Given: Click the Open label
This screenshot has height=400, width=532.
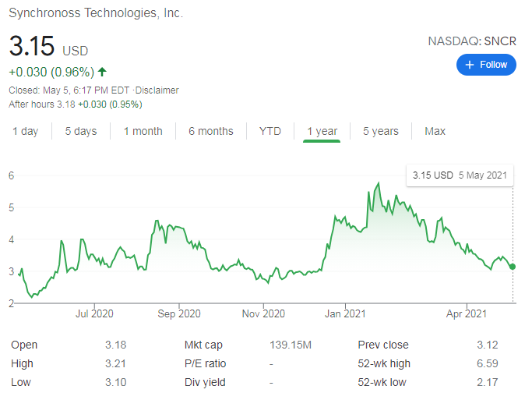Looking at the screenshot, I should pos(24,345).
